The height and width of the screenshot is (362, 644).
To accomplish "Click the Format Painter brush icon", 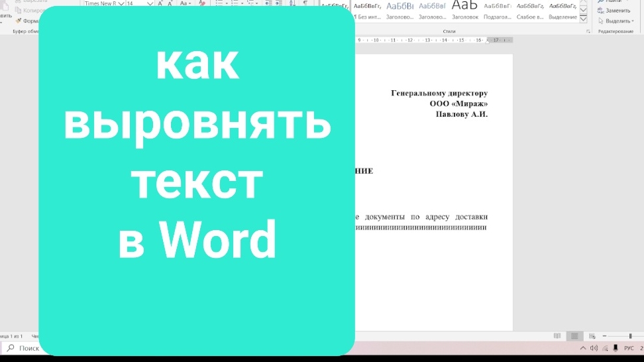I will coord(19,21).
